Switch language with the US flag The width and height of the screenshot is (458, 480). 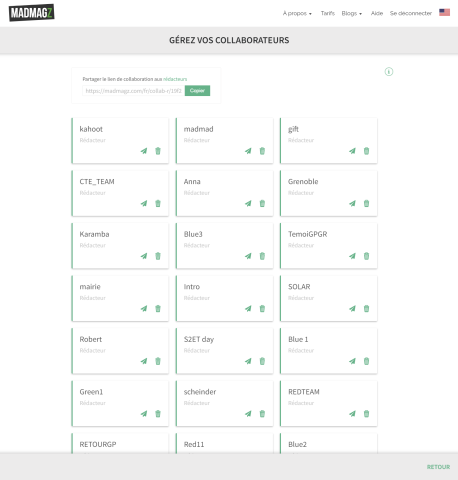coord(444,12)
